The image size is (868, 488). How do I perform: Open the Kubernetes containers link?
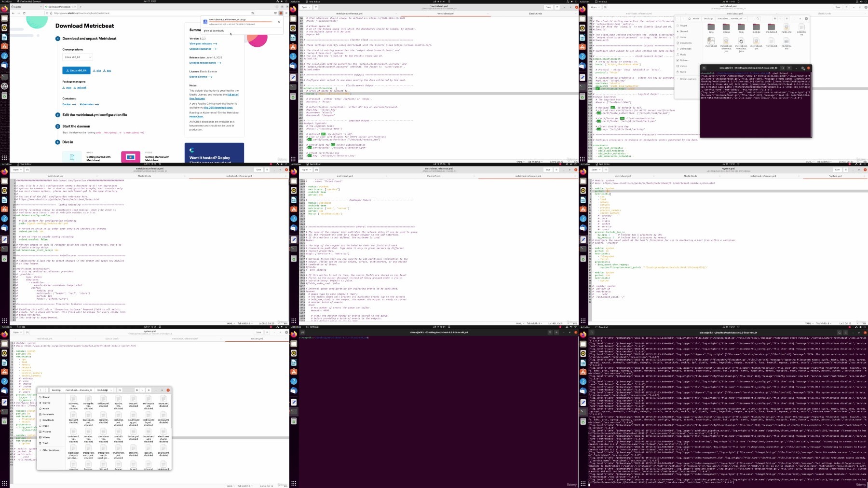89,104
